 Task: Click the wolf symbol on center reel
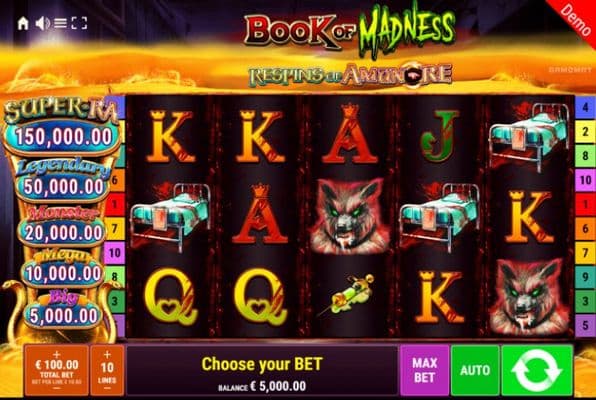(x=349, y=216)
